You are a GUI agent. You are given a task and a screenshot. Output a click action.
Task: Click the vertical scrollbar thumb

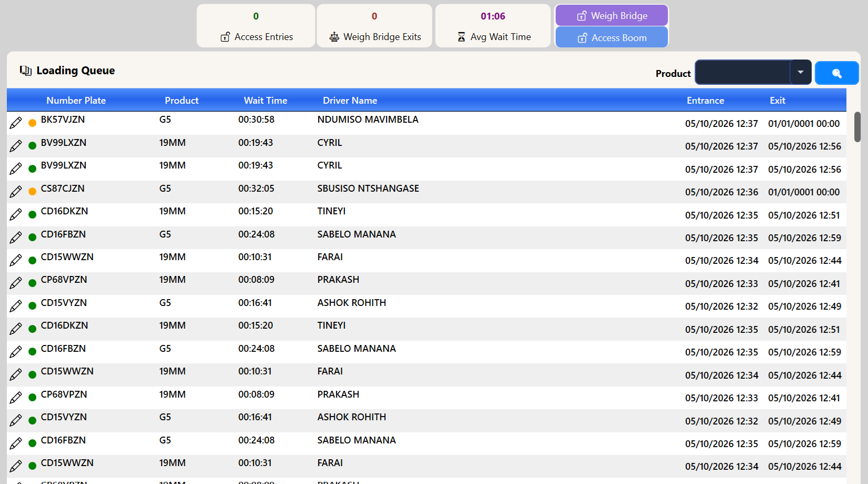point(857,127)
